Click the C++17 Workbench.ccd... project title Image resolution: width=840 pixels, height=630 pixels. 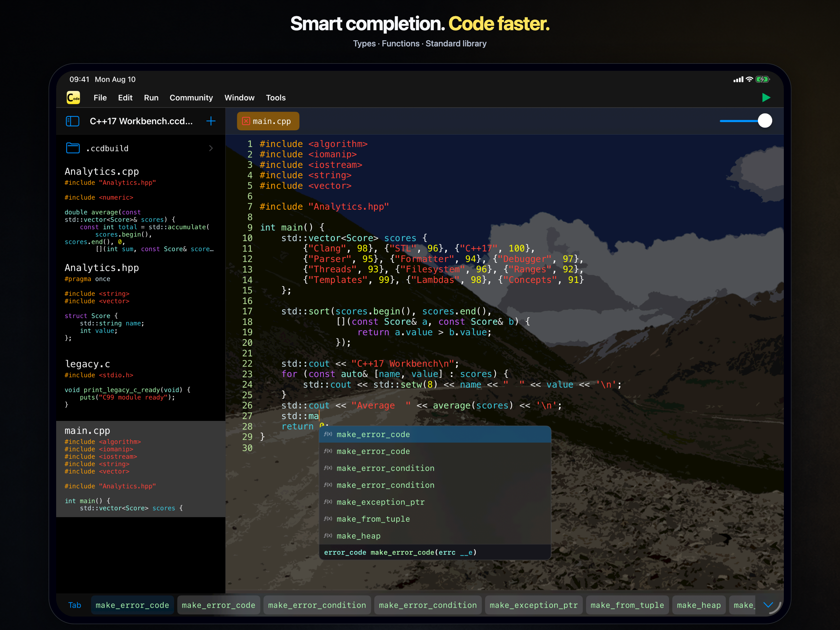pyautogui.click(x=141, y=121)
